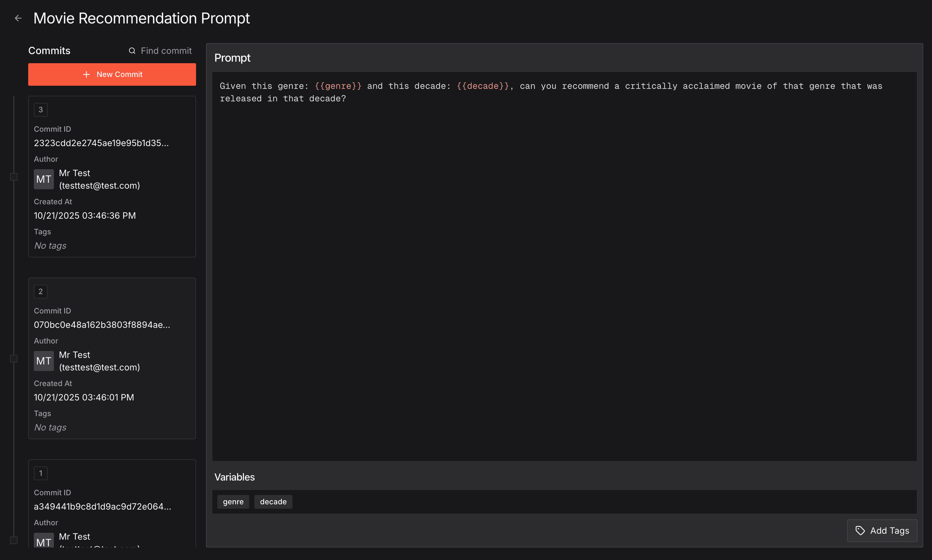Screen dimensions: 932x560
Task: Click the version badge numbered 1
Action: point(41,473)
